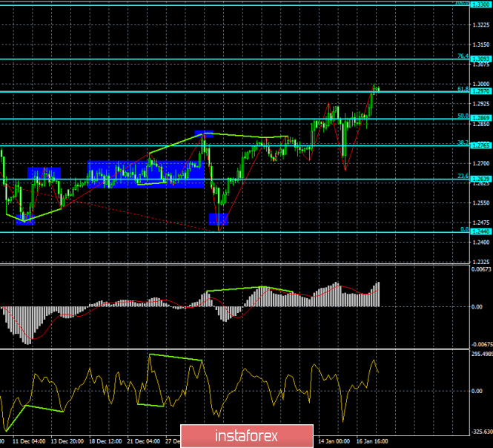Select the 1.2440 level price tag

480,231
